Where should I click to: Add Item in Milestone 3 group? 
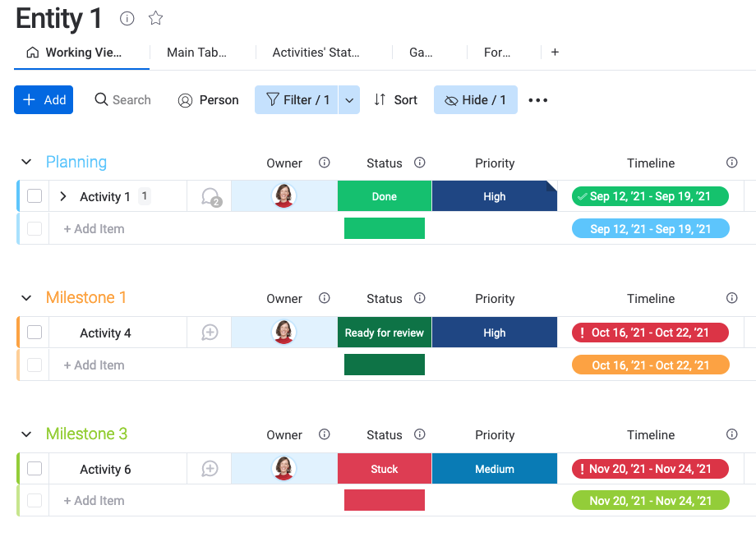pos(94,501)
